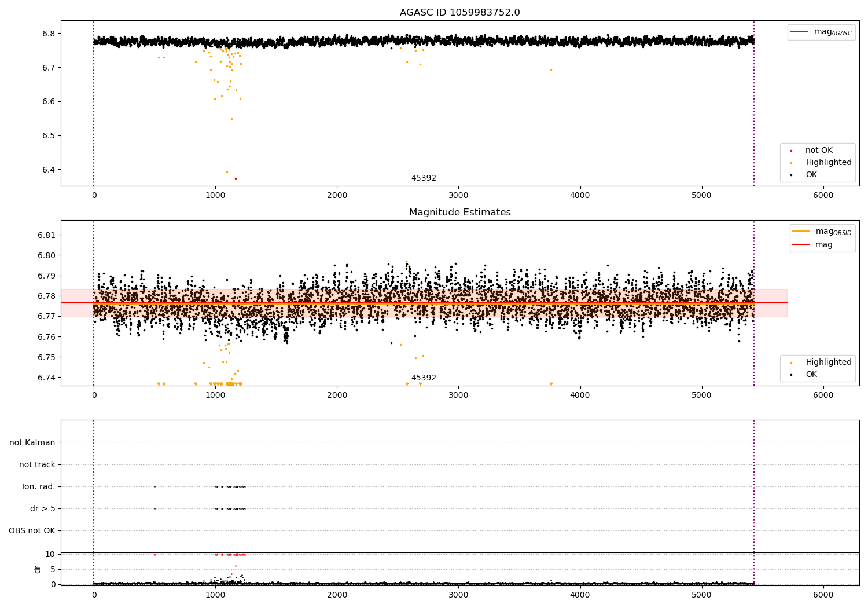868x608 pixels.
Task: Click the 6.81 y-axis tick label
Action: [x=46, y=235]
